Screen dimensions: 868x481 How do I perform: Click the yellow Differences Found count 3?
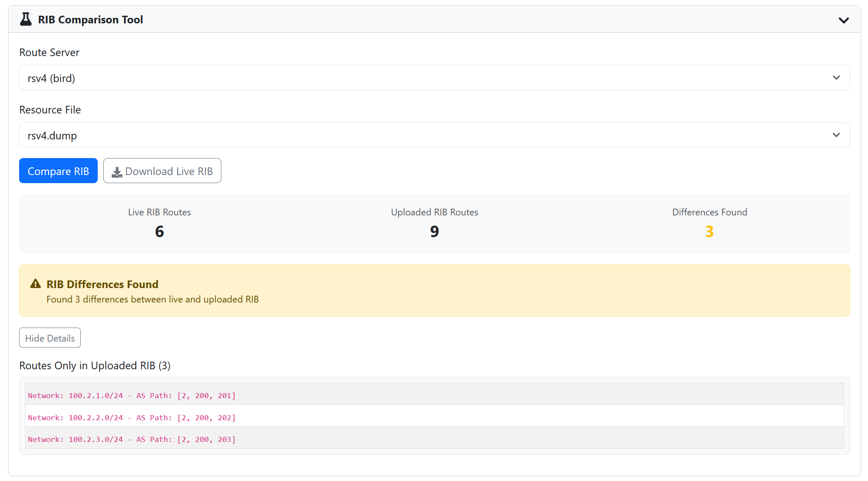point(710,232)
